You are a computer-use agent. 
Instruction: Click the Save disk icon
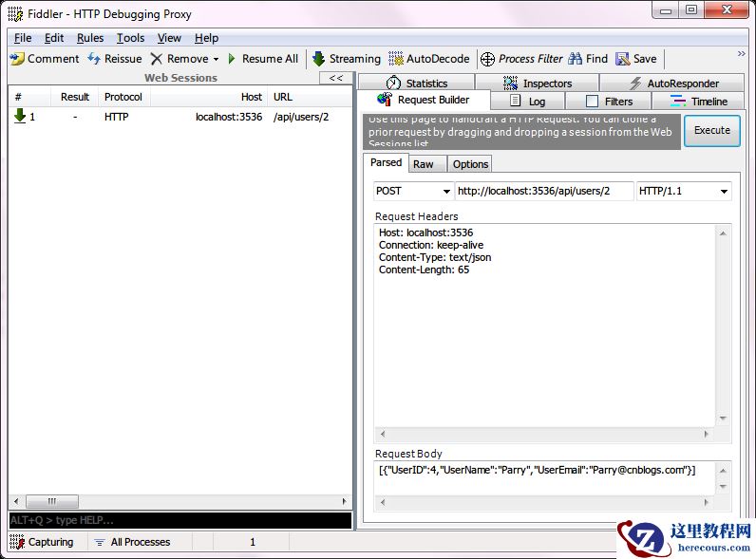pyautogui.click(x=622, y=59)
